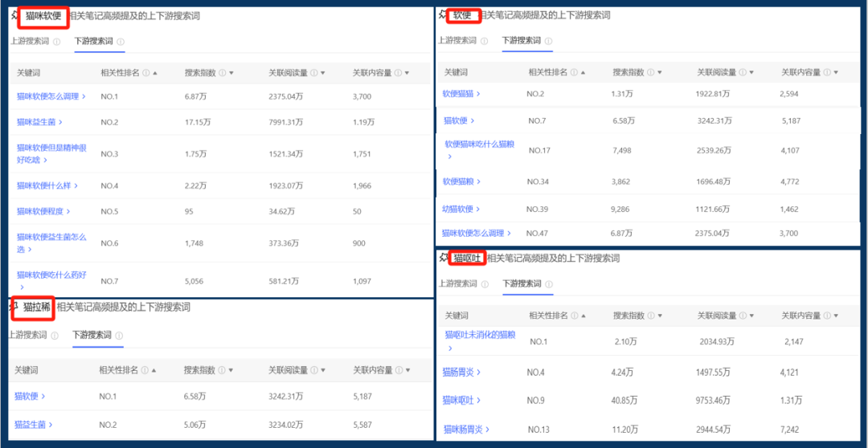Click the 猫肠胃炎 keyword link

pos(461,373)
